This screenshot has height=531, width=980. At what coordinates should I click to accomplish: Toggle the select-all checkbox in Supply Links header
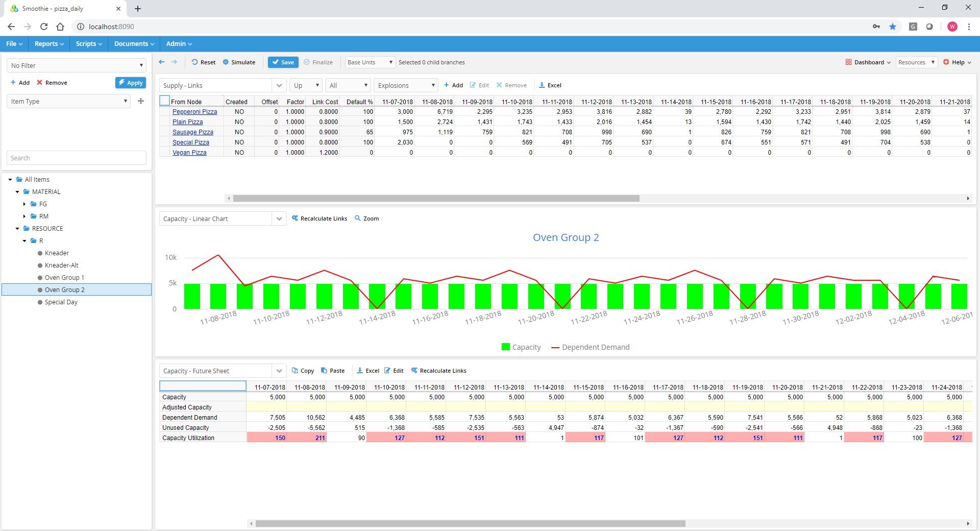point(164,101)
